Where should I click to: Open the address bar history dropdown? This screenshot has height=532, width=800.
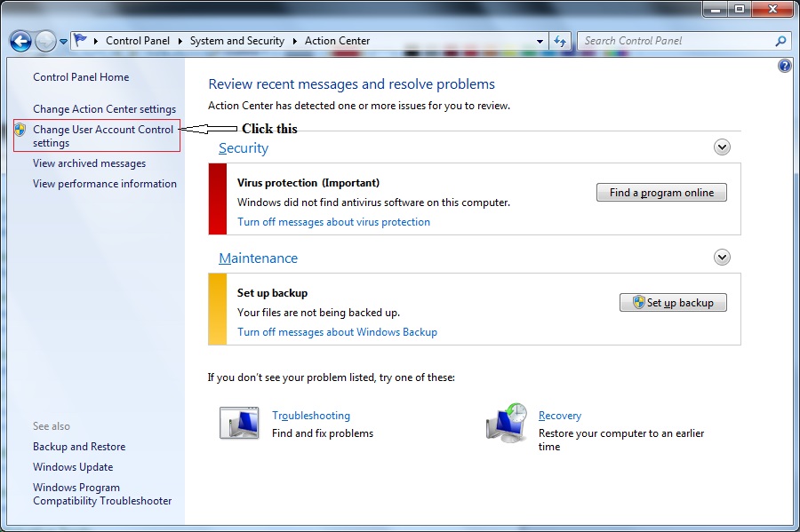[540, 41]
